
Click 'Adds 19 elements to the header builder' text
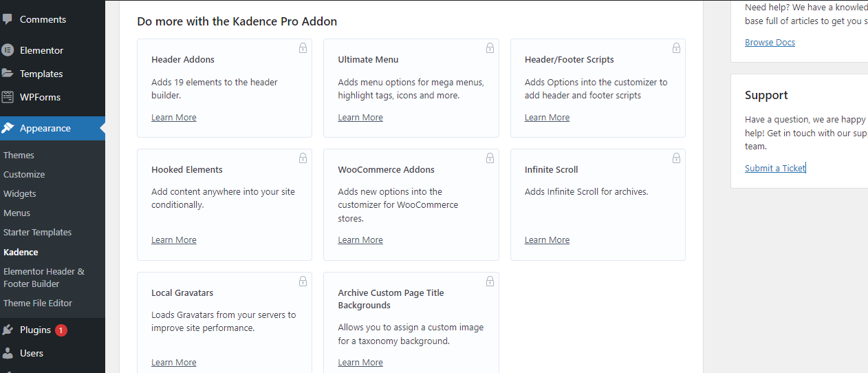[x=215, y=89]
